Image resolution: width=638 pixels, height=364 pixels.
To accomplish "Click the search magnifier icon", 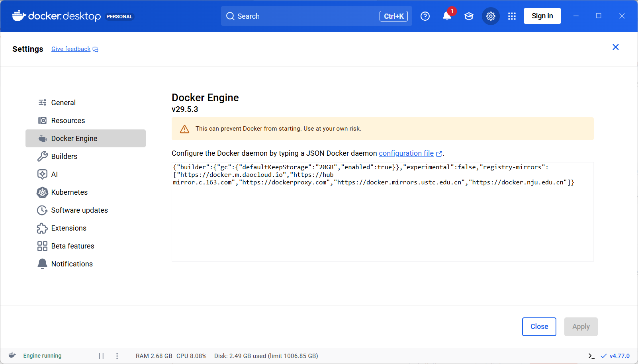I will point(230,16).
